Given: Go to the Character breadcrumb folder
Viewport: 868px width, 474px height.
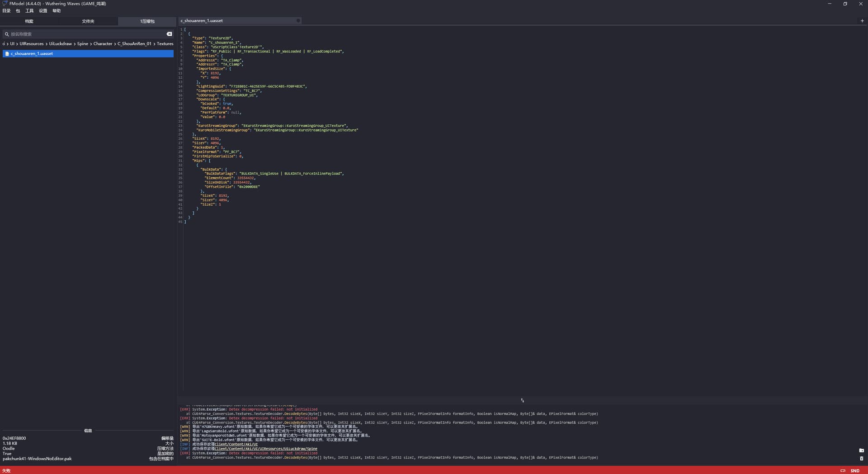Looking at the screenshot, I should coord(103,44).
